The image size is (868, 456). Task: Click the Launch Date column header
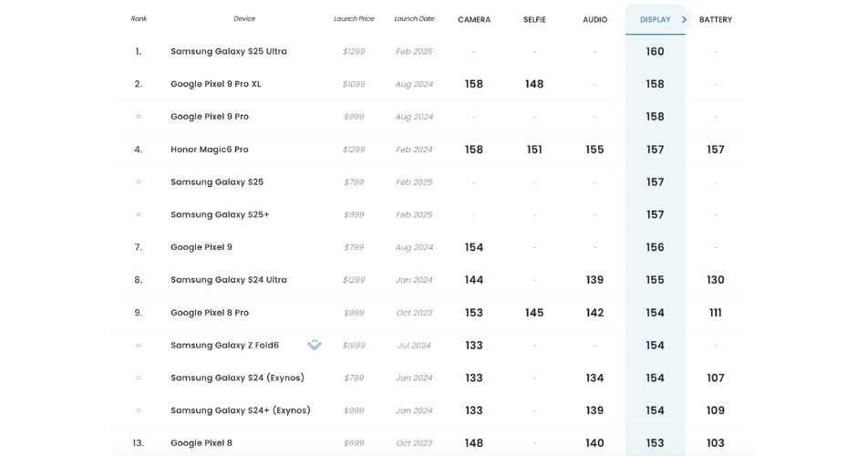(414, 19)
